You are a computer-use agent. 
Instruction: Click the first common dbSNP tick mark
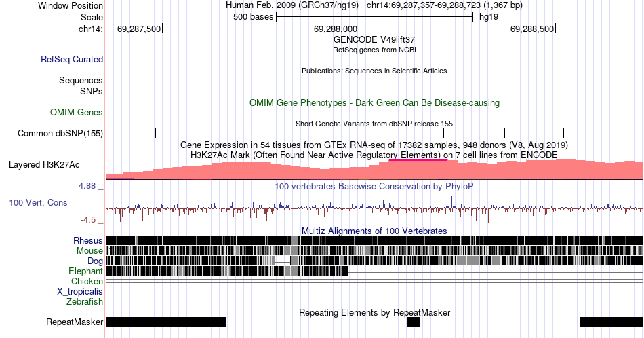(x=156, y=133)
